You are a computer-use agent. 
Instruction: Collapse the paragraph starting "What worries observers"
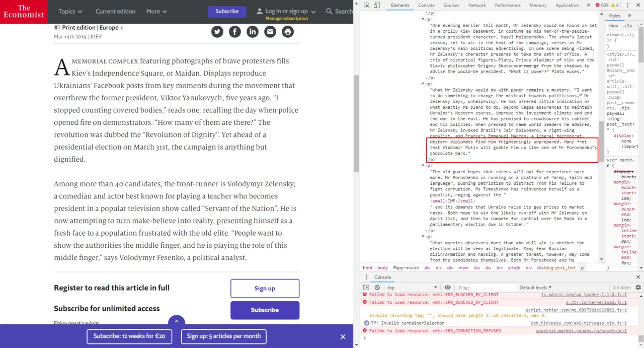click(x=423, y=236)
